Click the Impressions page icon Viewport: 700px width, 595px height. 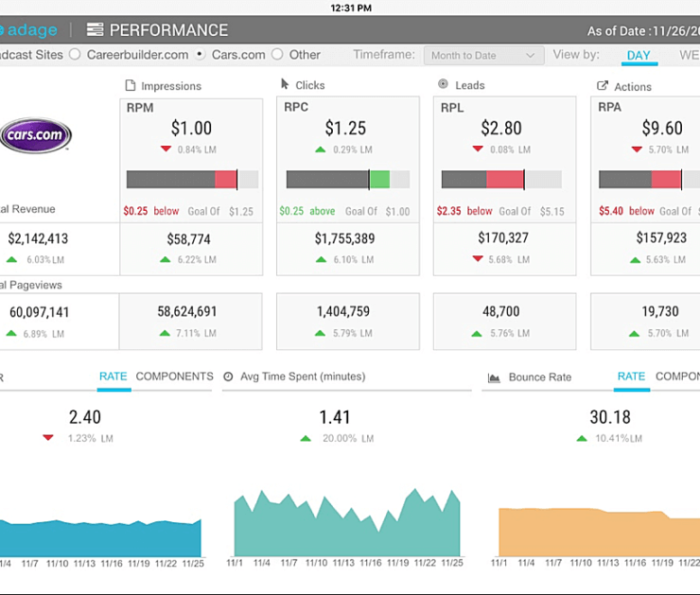point(131,85)
